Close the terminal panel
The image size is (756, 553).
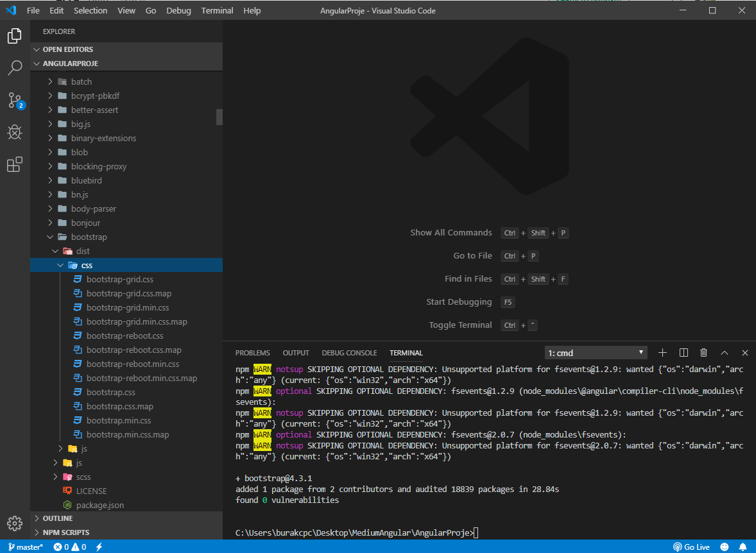pyautogui.click(x=745, y=353)
